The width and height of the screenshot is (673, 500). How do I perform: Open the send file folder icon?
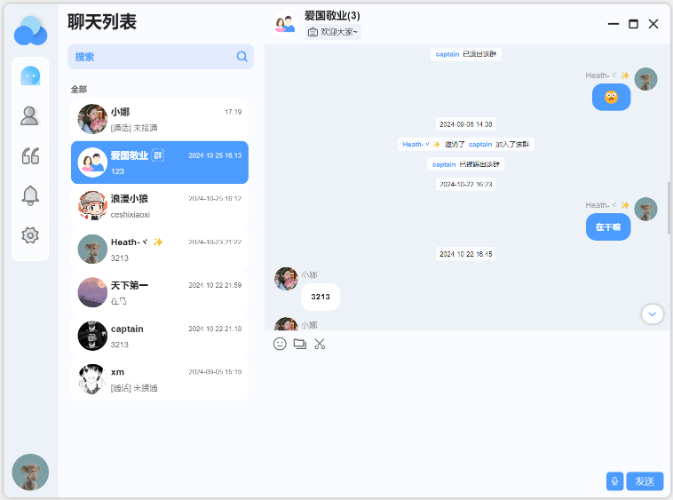300,344
